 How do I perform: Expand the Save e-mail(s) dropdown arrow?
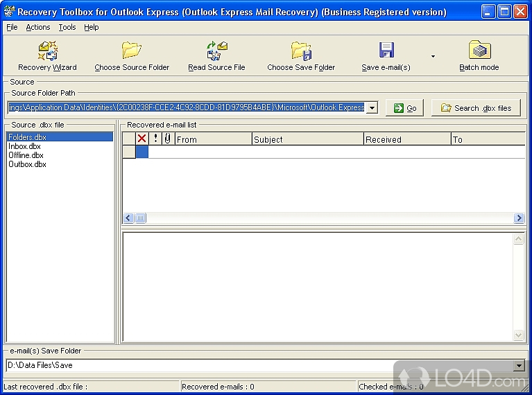pos(433,56)
